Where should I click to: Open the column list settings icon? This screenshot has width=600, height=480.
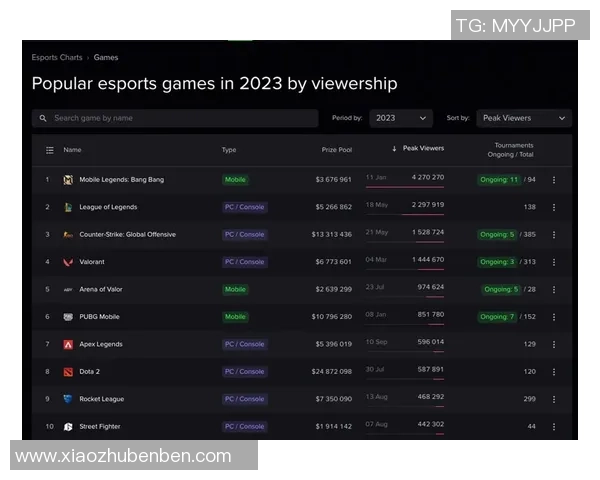click(x=50, y=150)
